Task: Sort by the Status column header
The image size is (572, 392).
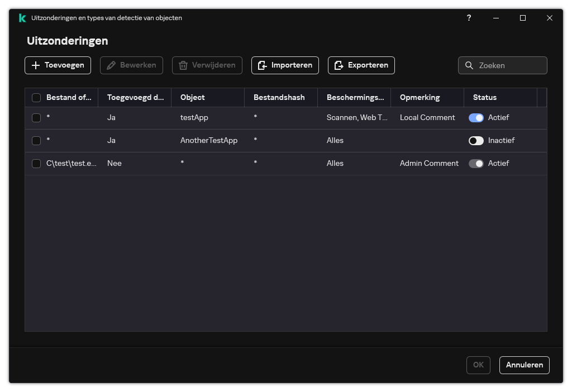Action: tap(485, 98)
